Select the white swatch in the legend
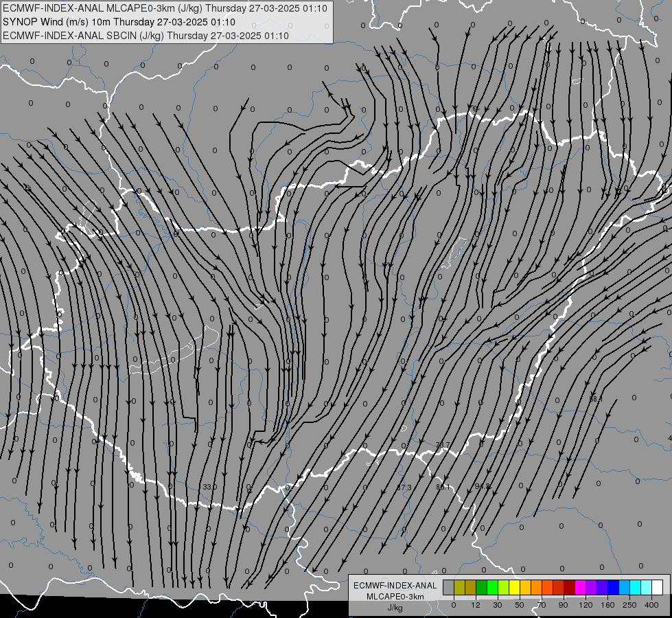The width and height of the screenshot is (672, 618). (658, 587)
